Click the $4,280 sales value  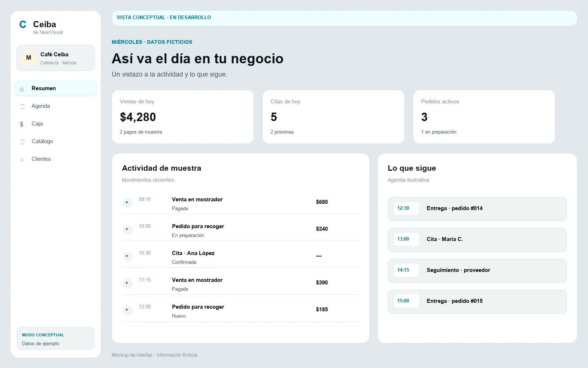pyautogui.click(x=138, y=117)
